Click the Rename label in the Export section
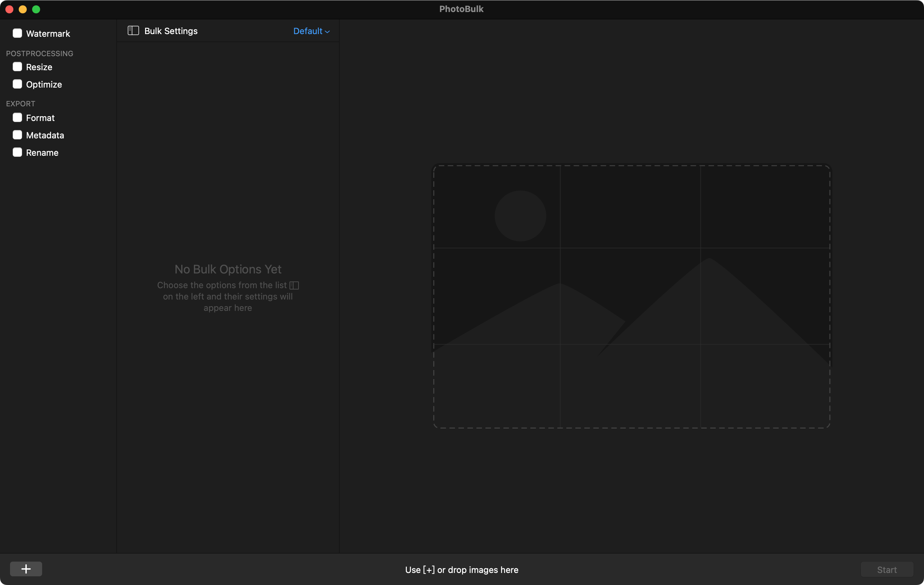The height and width of the screenshot is (585, 924). point(42,153)
